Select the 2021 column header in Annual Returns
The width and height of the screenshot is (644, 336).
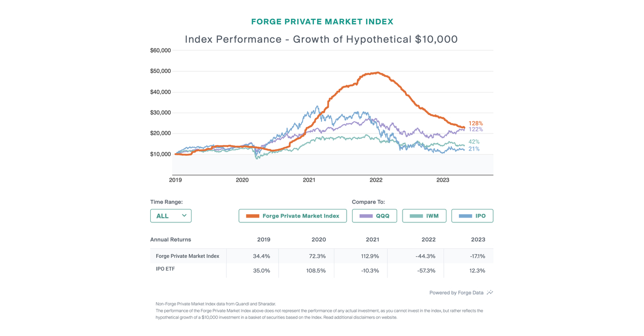pos(371,240)
